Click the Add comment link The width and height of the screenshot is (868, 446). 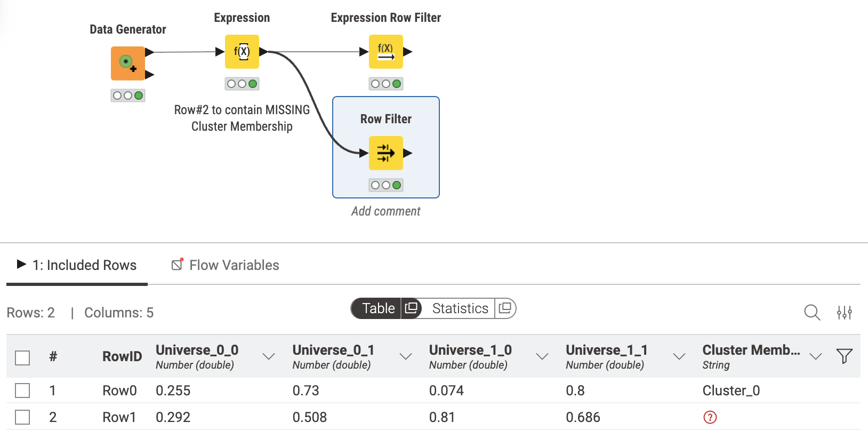click(x=385, y=211)
